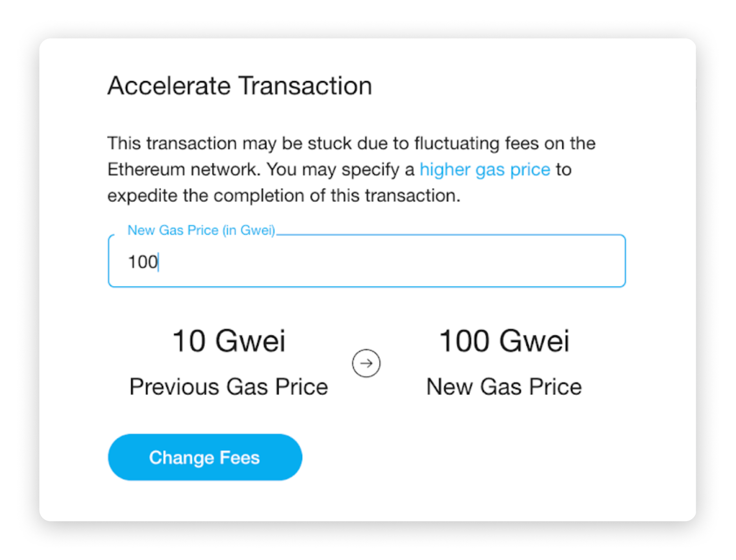Click the circled right arrow icon
Screen dimensions: 736x560
[366, 363]
